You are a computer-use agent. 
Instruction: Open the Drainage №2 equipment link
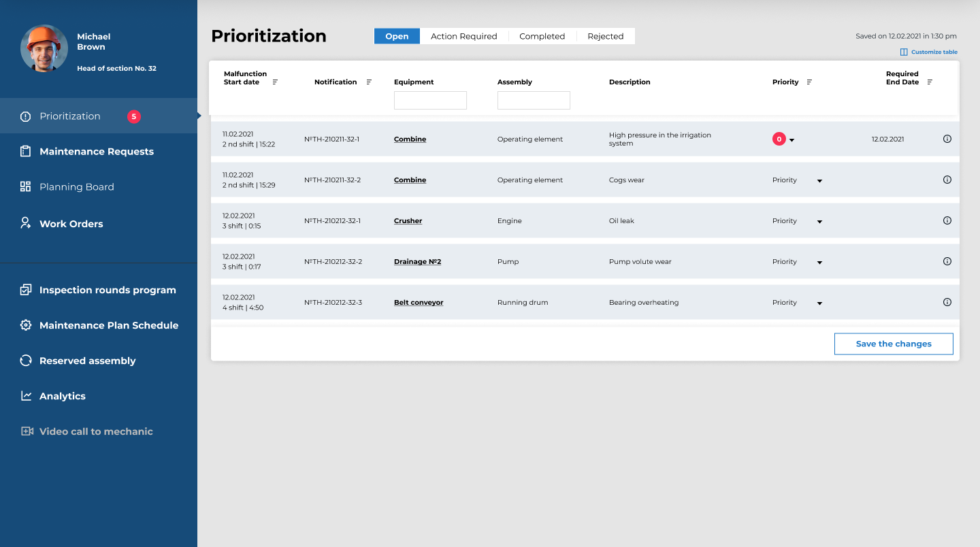click(417, 262)
